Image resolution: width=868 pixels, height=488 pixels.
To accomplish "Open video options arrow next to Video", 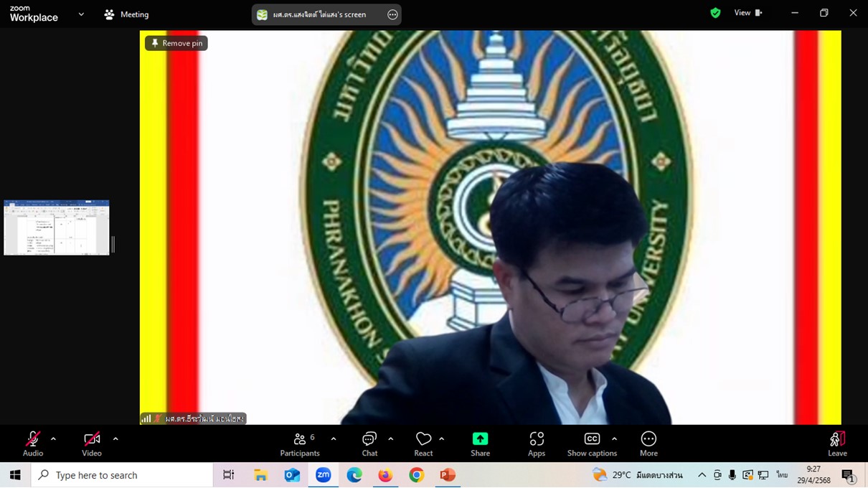I will click(x=115, y=439).
